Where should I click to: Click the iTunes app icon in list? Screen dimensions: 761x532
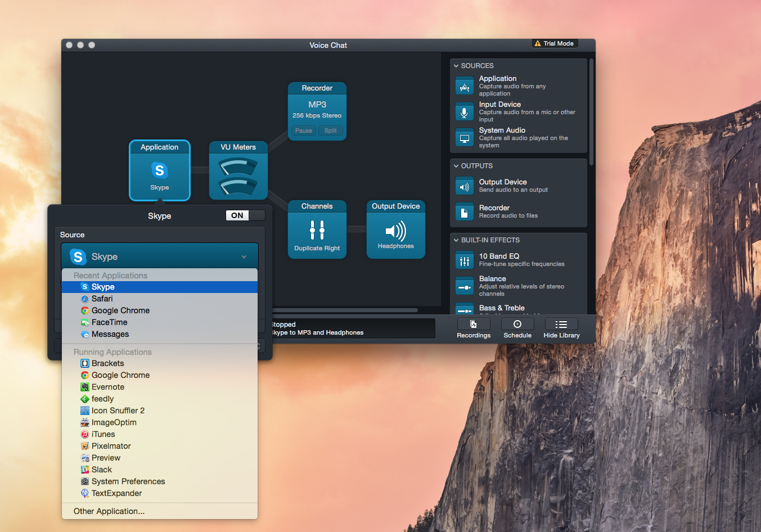coord(85,434)
